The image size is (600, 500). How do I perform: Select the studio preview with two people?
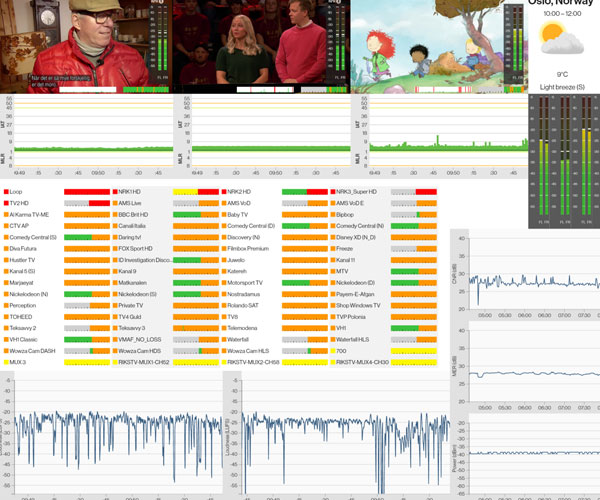pos(260,45)
